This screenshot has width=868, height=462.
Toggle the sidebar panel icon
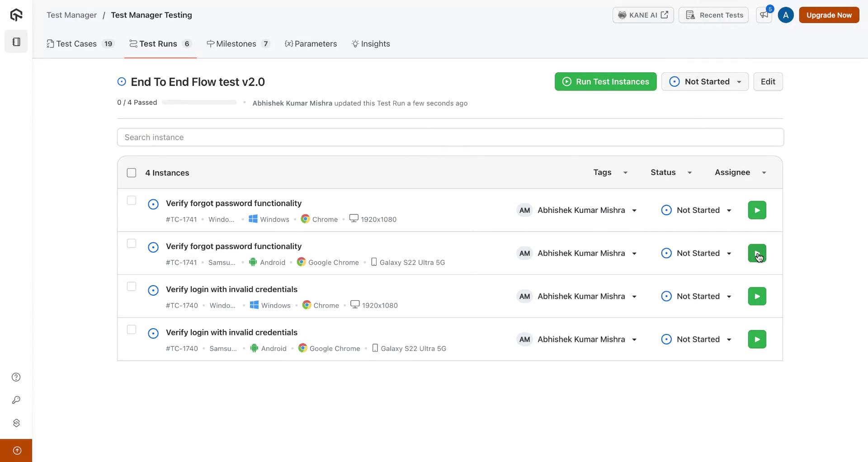click(x=16, y=42)
